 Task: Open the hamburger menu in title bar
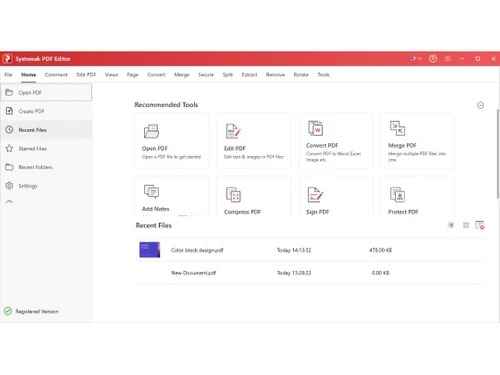[x=448, y=59]
